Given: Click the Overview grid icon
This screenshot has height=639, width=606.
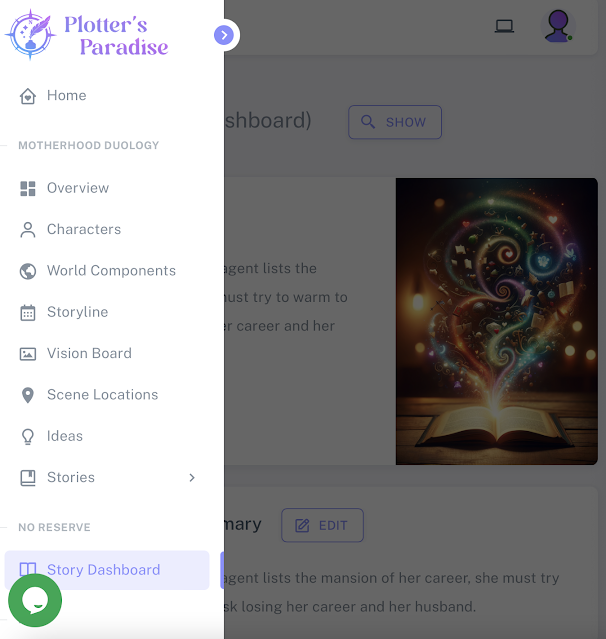Looking at the screenshot, I should [28, 189].
